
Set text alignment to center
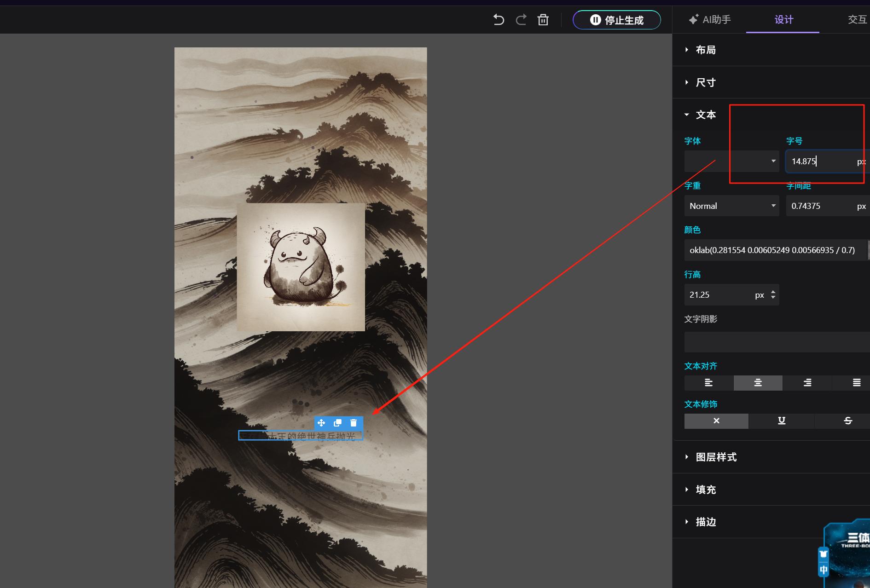[x=758, y=382]
